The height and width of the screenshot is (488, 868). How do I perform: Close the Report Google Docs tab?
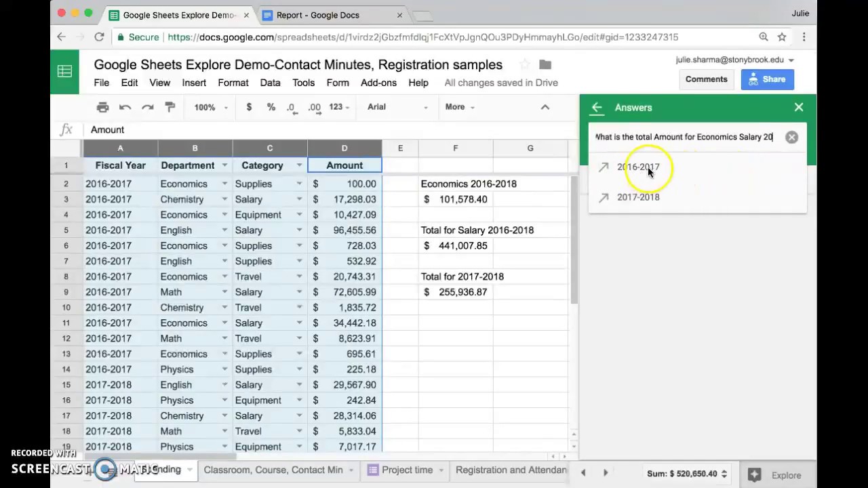point(399,15)
